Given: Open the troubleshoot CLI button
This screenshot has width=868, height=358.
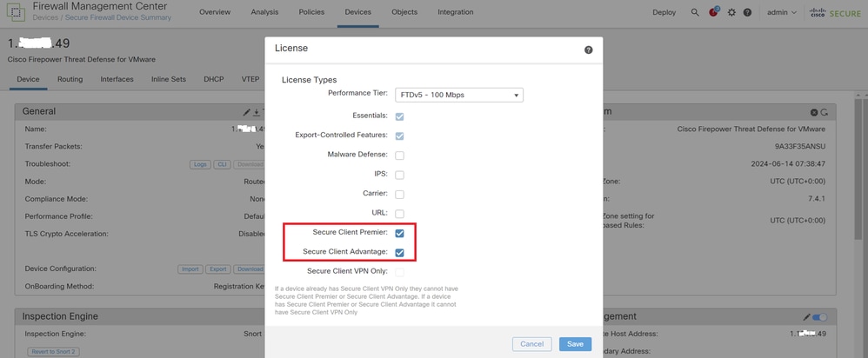Looking at the screenshot, I should (222, 164).
